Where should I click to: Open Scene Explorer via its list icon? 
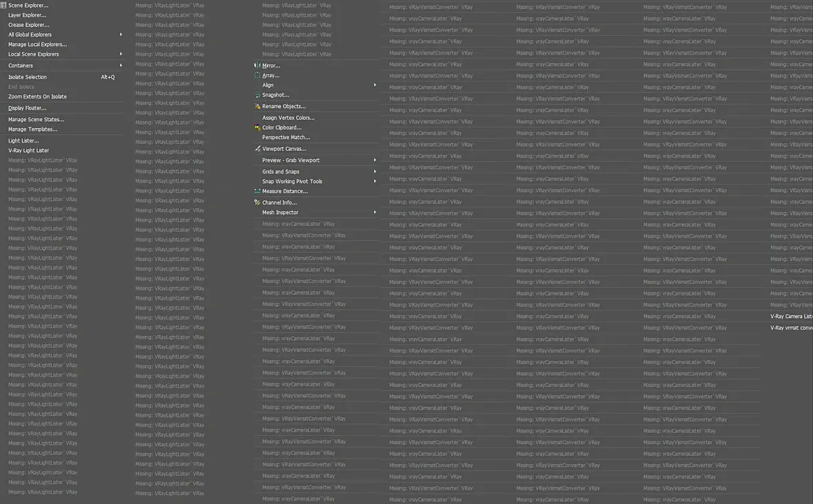click(3, 6)
